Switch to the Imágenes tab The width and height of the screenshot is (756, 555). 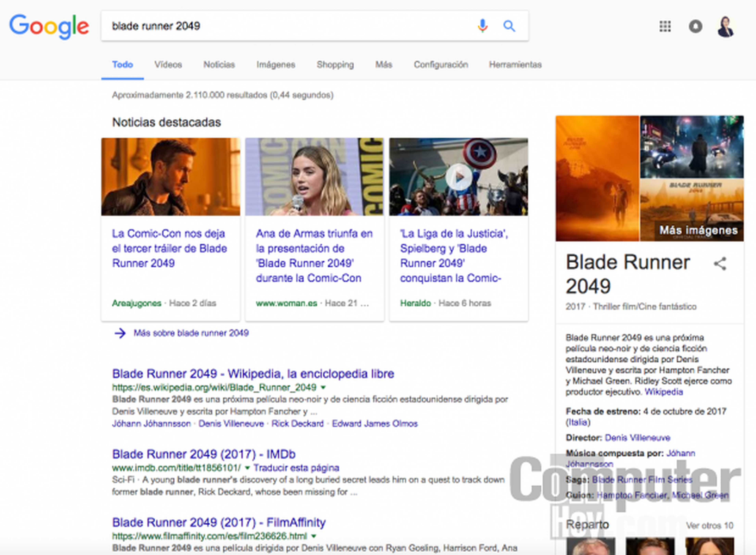coord(276,65)
